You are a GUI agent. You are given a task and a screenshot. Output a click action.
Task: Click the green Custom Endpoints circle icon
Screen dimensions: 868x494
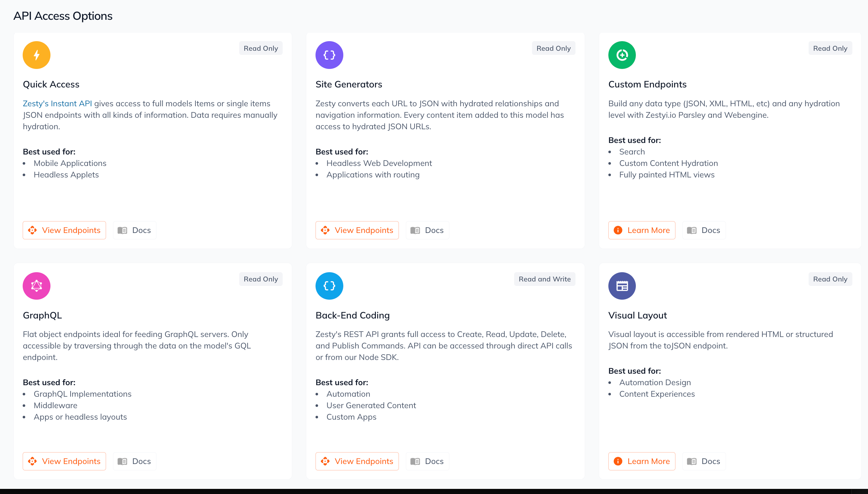[622, 55]
